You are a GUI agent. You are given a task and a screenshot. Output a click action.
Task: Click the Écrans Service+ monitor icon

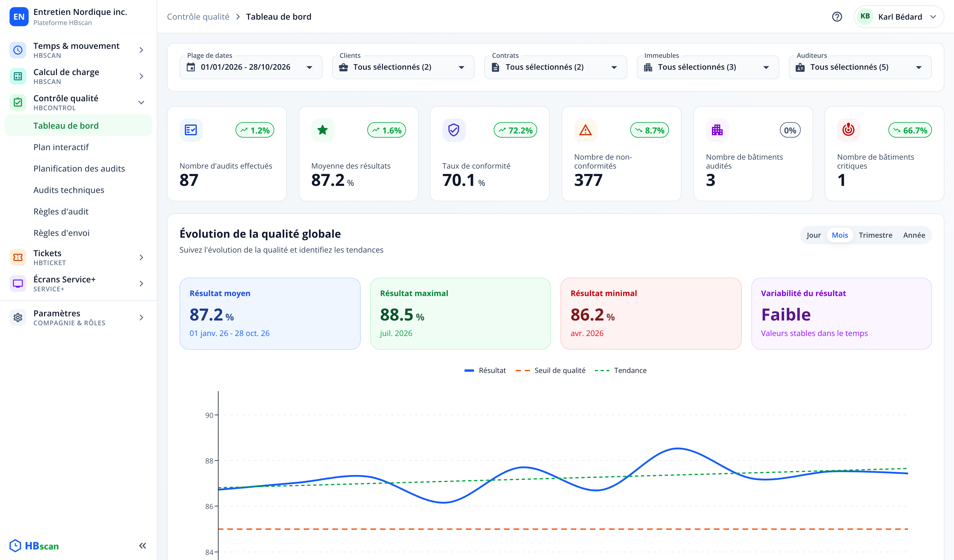coord(18,283)
